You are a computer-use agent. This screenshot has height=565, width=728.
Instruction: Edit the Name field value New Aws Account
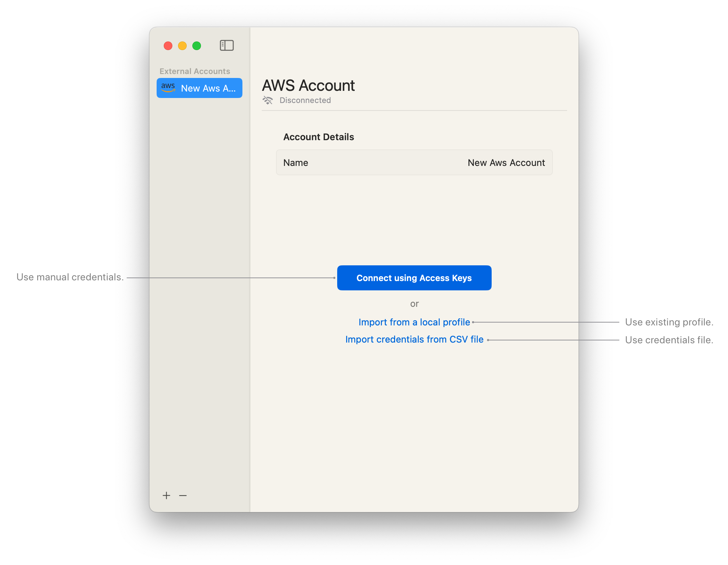pyautogui.click(x=506, y=163)
